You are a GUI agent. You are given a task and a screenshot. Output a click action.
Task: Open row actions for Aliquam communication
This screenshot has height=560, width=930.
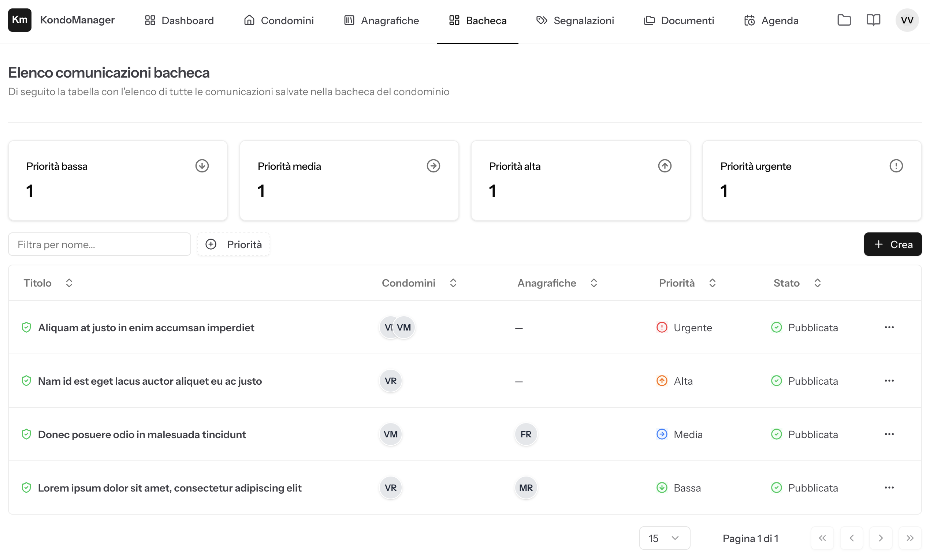[889, 327]
